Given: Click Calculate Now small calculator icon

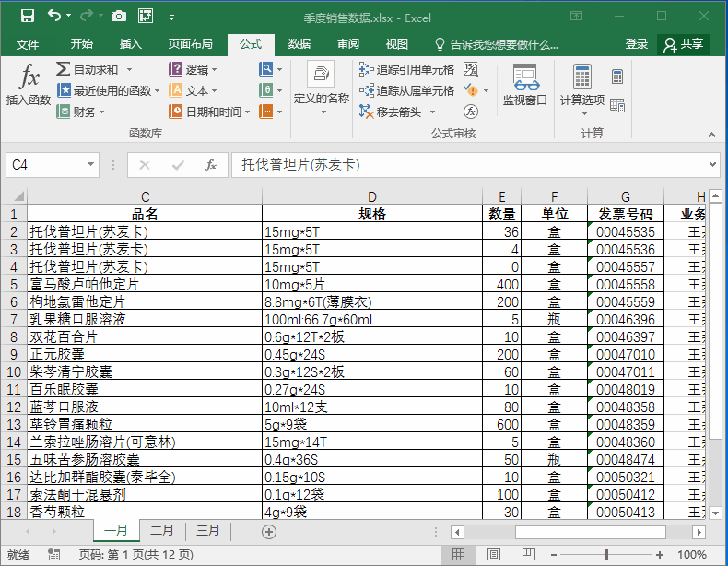Looking at the screenshot, I should pos(617,77).
